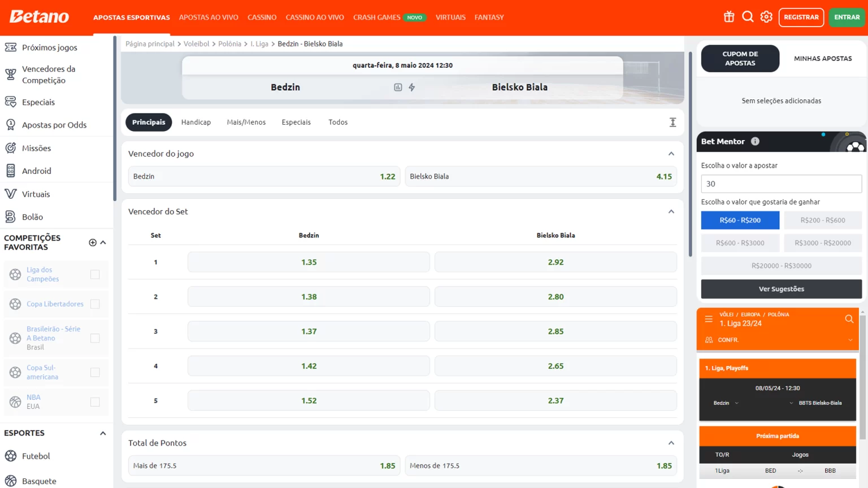Open the Apostas ao Vivo menu
868x488 pixels.
tap(209, 18)
